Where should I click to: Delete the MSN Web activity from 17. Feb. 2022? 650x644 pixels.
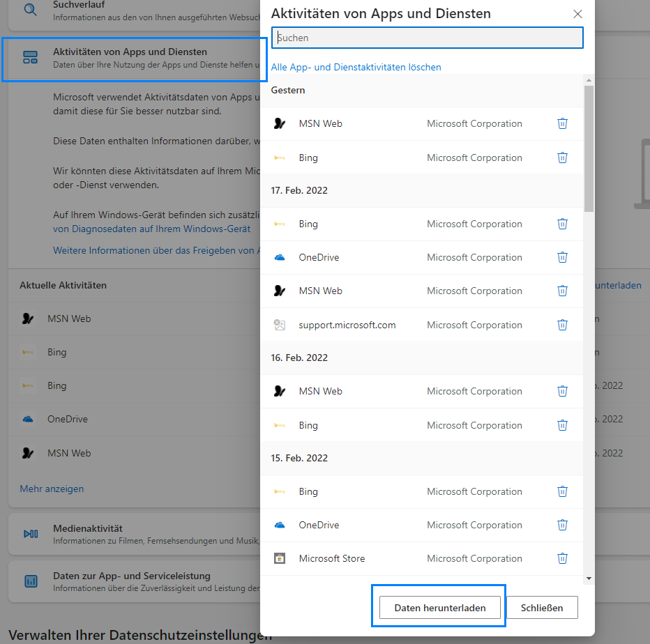(x=562, y=291)
